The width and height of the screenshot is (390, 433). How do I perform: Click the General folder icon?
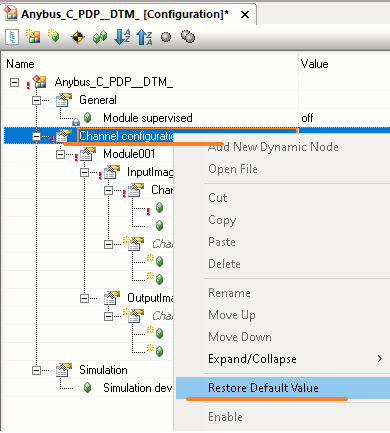tap(64, 100)
